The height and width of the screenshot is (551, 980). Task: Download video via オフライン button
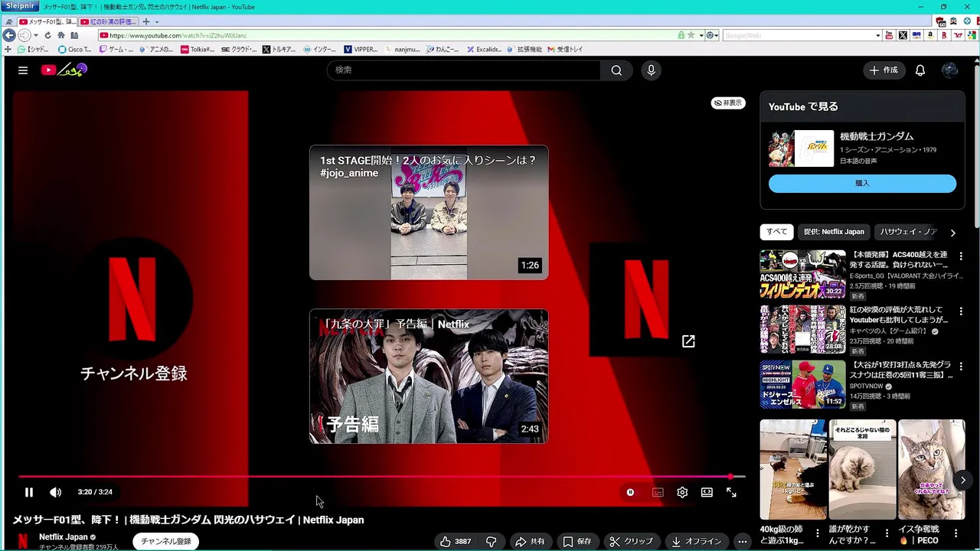tap(696, 541)
